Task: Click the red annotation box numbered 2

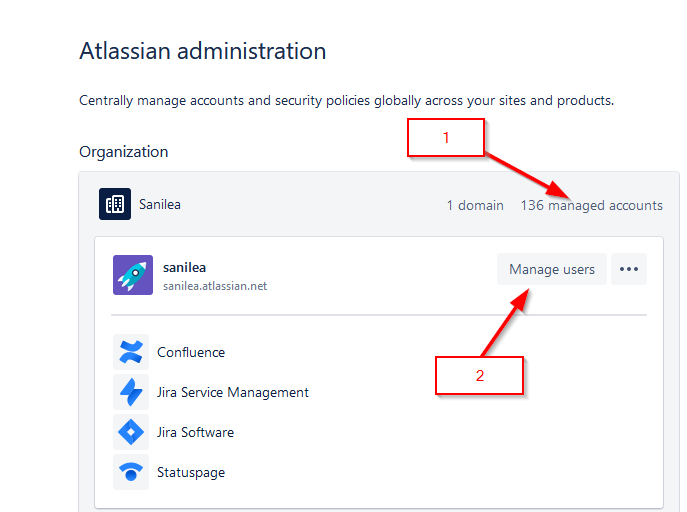Action: coord(479,375)
